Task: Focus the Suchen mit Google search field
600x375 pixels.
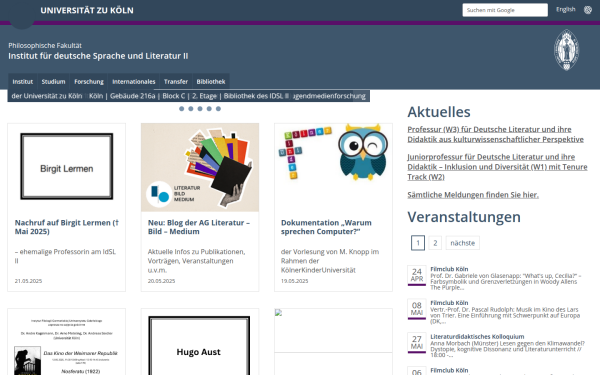Action: tap(505, 10)
